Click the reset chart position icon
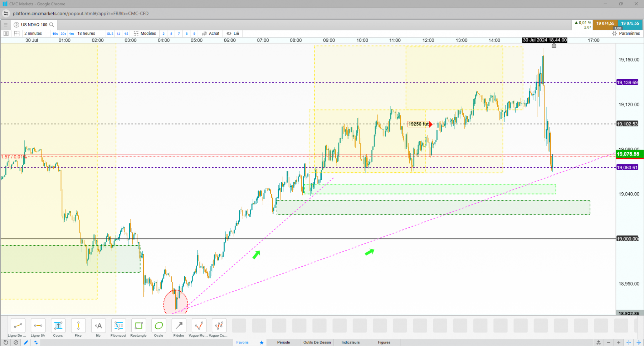The image size is (644, 346). coord(599,342)
